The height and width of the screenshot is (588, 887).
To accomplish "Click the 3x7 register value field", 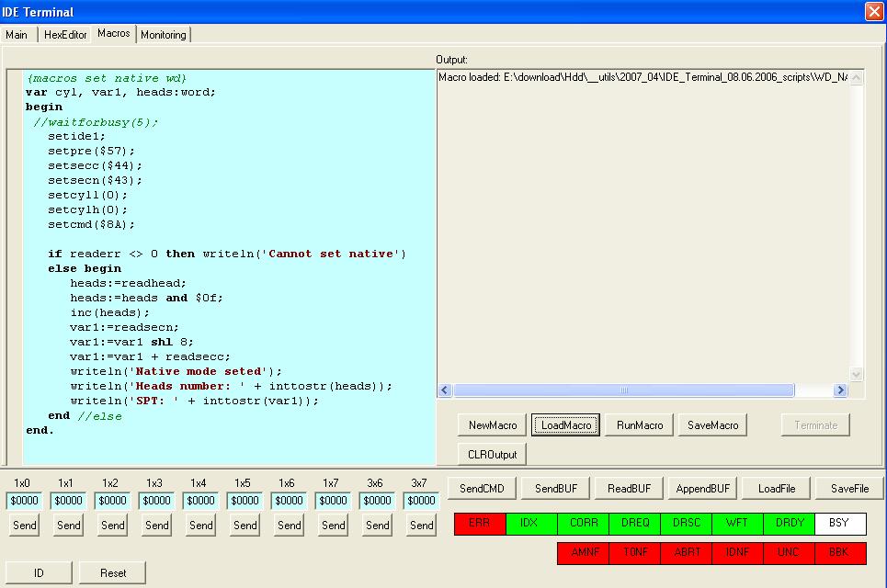I will tap(421, 501).
